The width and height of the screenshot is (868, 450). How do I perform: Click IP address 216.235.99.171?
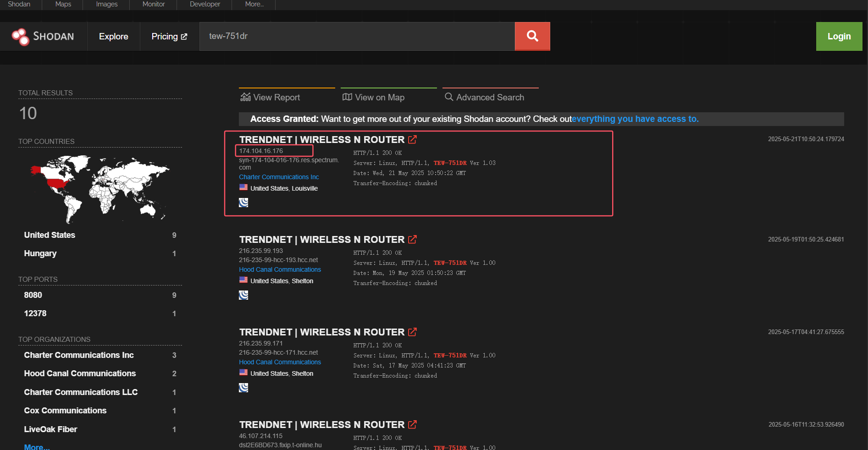coord(261,343)
